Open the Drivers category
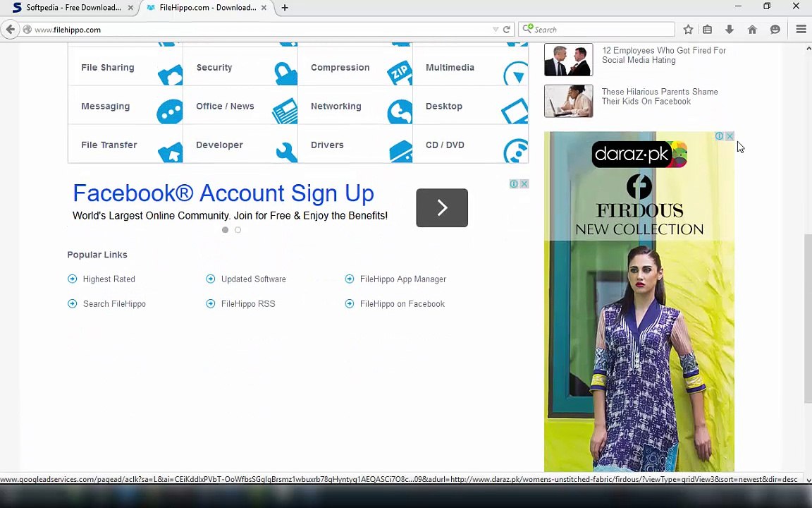 [x=327, y=145]
